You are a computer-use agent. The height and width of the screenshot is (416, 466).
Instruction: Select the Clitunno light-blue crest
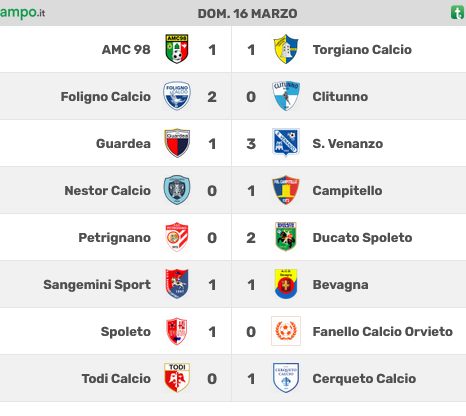tap(286, 96)
